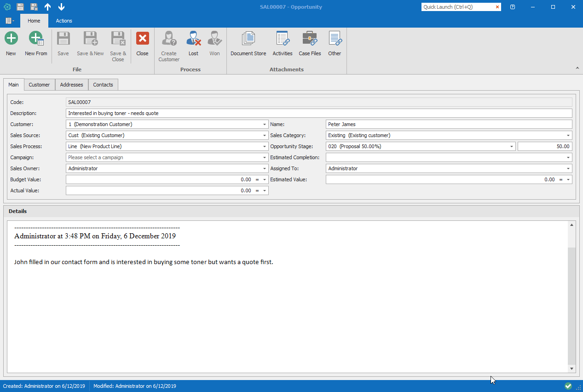Expand the Customer dropdown
This screenshot has height=392, width=583.
[265, 124]
